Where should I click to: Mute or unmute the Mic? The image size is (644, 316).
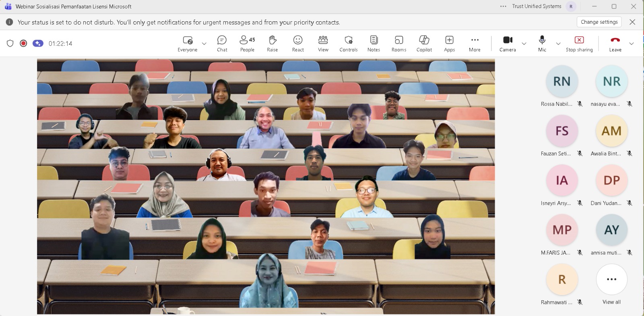coord(542,43)
